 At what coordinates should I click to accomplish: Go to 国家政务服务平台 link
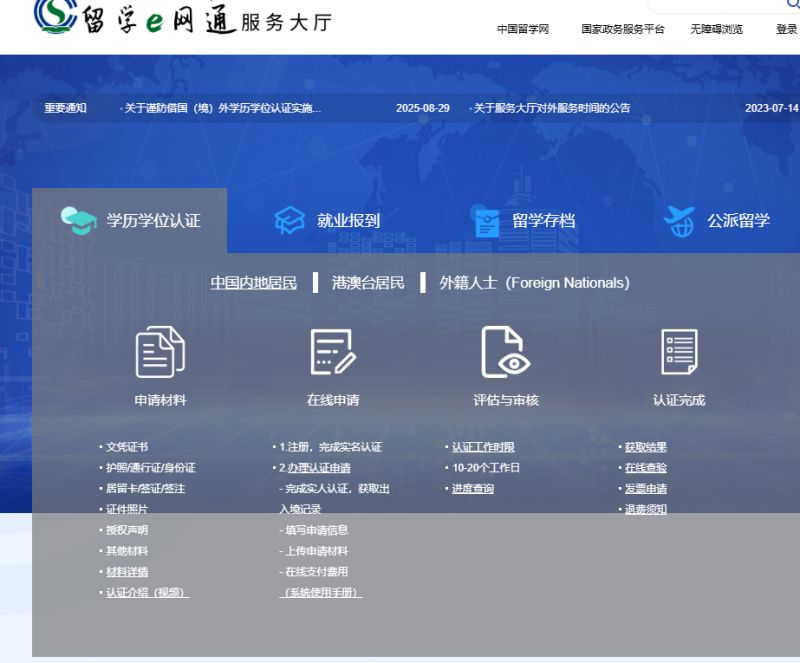(622, 29)
